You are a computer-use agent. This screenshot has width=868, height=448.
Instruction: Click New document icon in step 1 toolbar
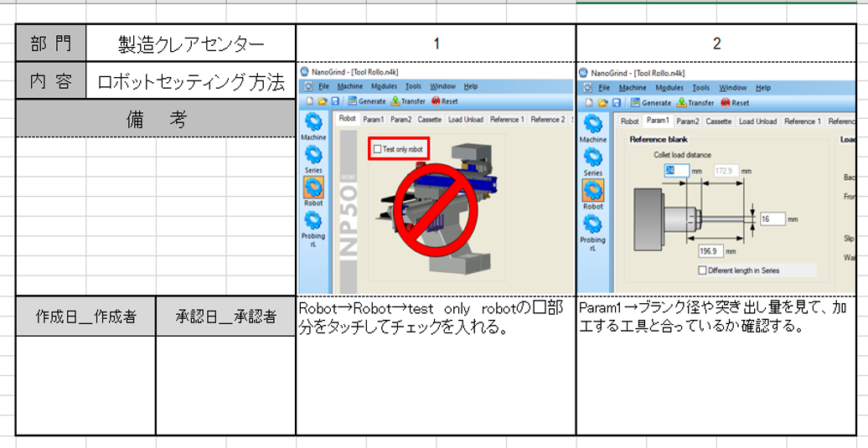(x=310, y=102)
